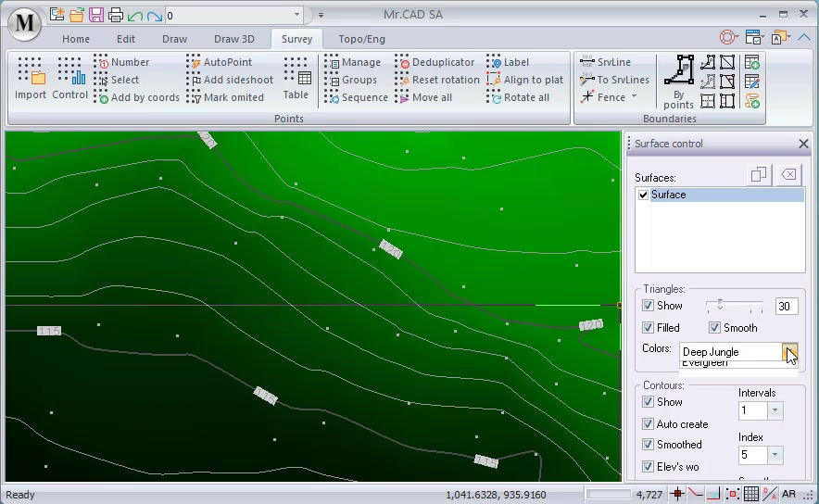Click the help lifebuoy icon
Viewport: 819px width, 504px height.
[x=727, y=38]
